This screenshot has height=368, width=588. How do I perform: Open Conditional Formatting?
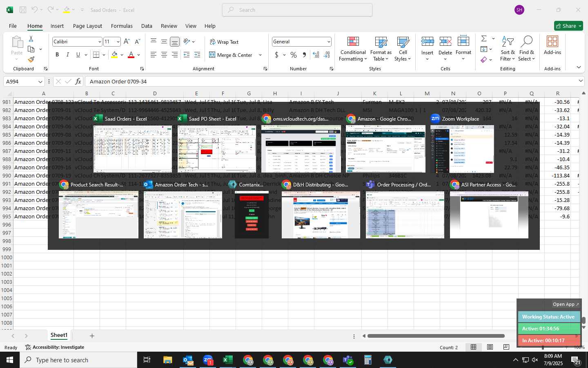(353, 49)
